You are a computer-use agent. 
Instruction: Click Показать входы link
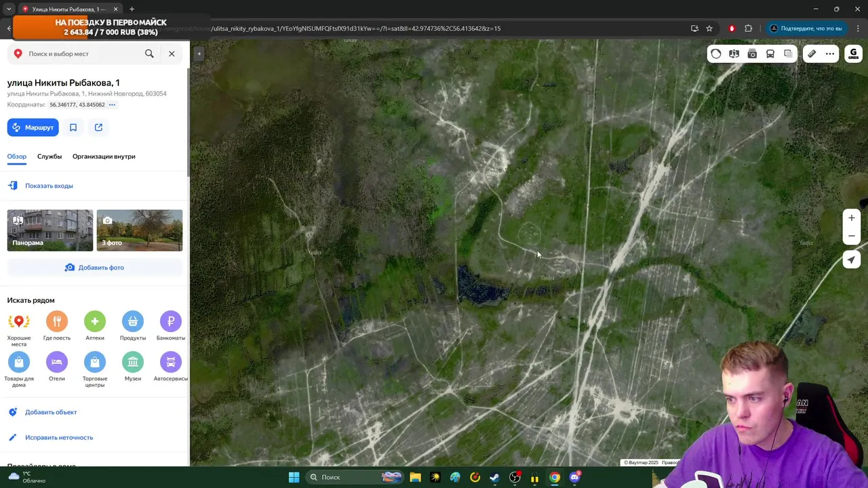point(49,186)
